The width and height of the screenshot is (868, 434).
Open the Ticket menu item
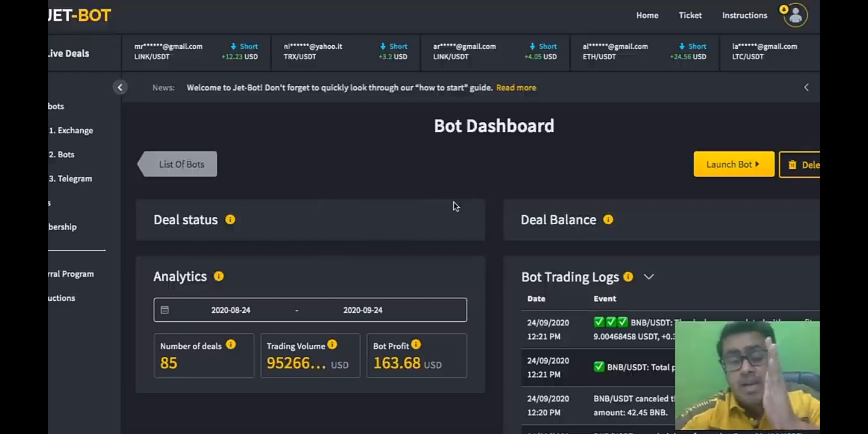pyautogui.click(x=690, y=15)
